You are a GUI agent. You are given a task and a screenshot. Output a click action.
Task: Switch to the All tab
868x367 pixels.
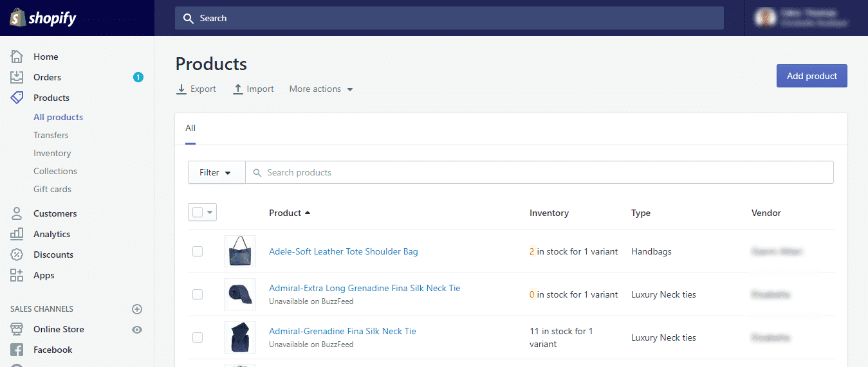tap(190, 128)
